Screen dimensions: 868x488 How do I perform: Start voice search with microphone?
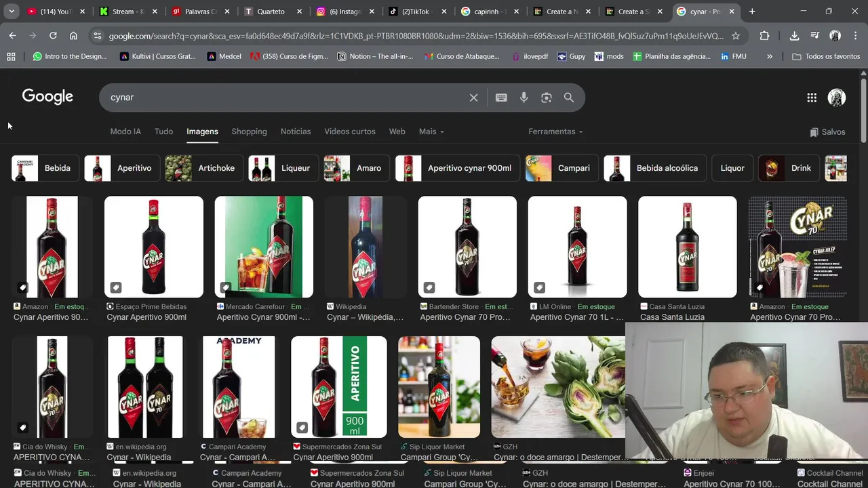(524, 98)
